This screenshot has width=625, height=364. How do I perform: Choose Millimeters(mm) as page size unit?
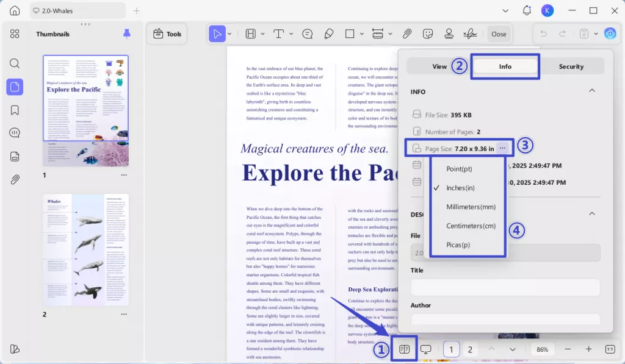click(471, 207)
